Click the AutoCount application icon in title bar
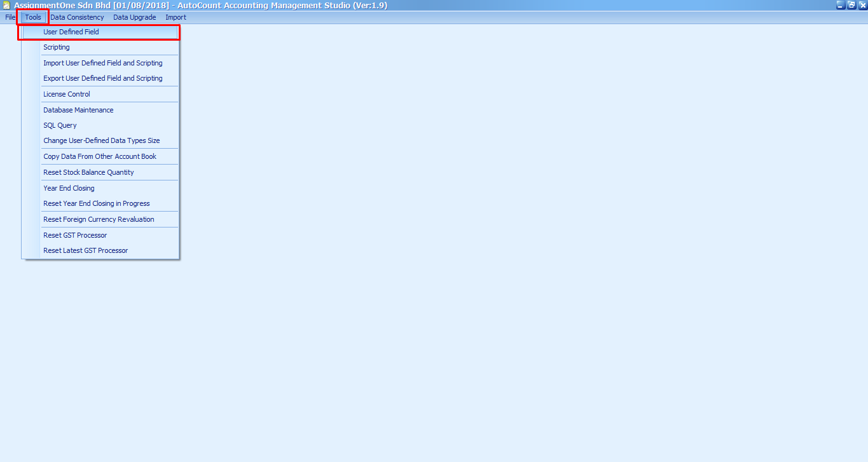Viewport: 868px width, 462px height. coord(6,5)
